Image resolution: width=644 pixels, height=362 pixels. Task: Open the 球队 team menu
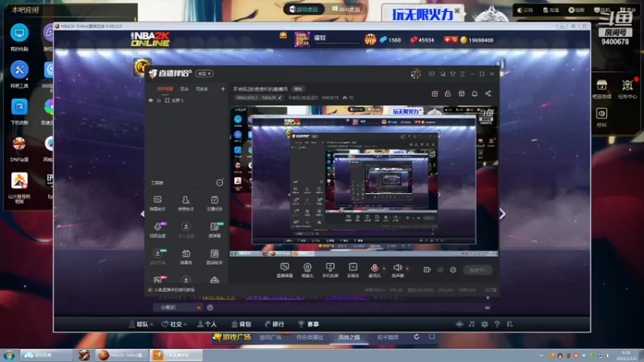click(x=142, y=324)
